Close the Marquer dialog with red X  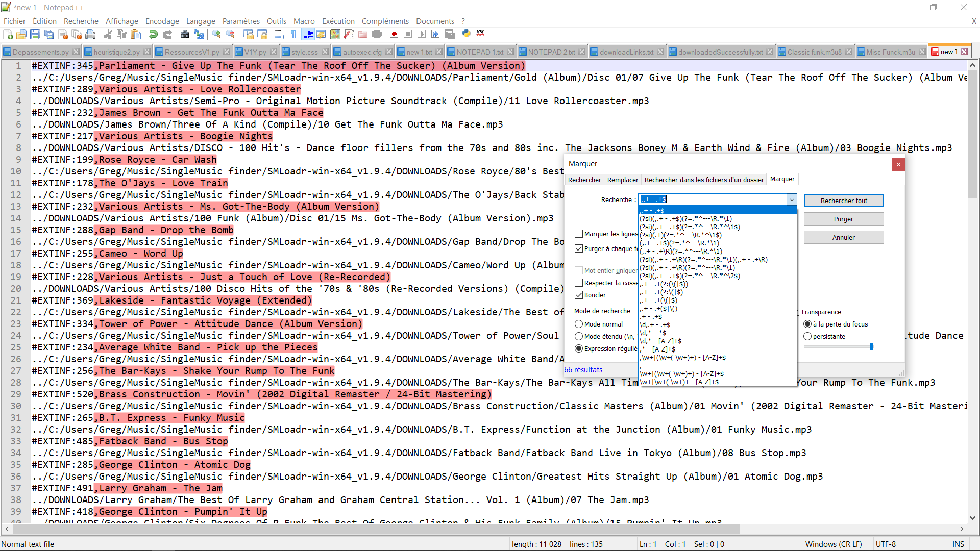click(898, 164)
